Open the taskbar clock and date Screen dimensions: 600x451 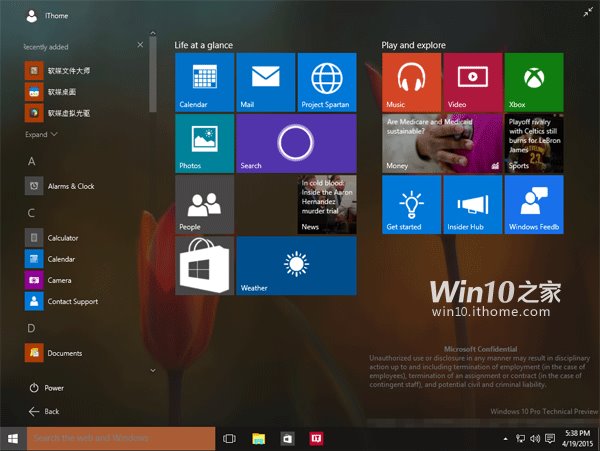click(578, 438)
